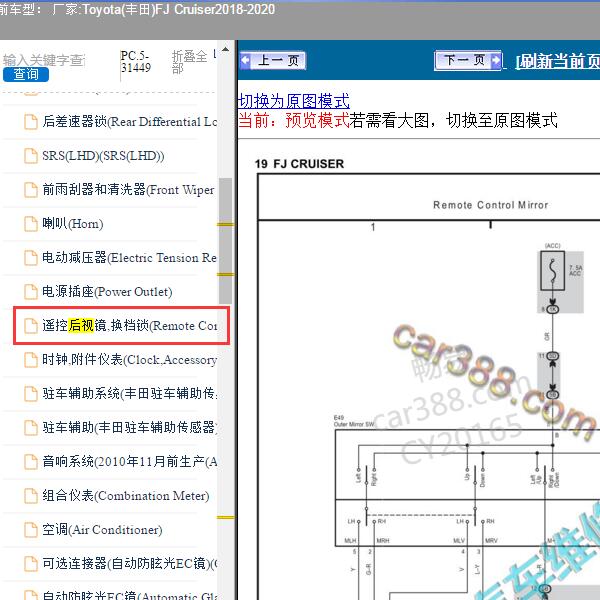Click the sidebar scrollbar up arrow
Screen dimensions: 600x600
pos(225,49)
